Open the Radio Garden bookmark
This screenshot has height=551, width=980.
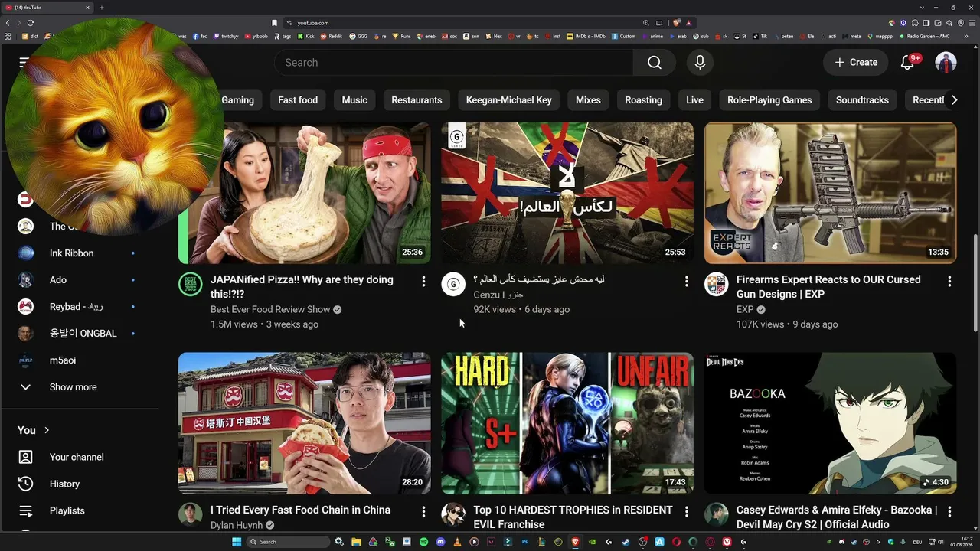924,36
